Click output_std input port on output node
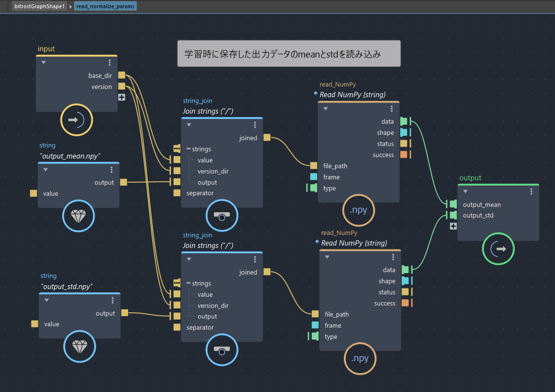 click(x=453, y=215)
